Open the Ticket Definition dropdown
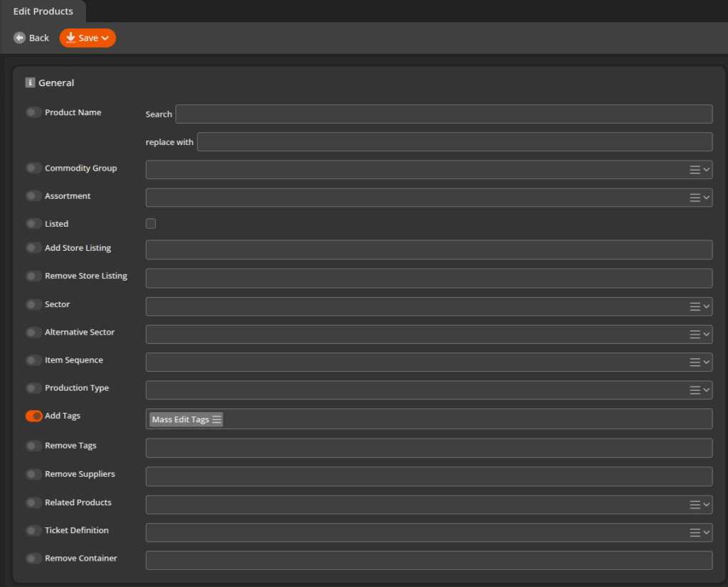The image size is (728, 587). click(x=706, y=532)
